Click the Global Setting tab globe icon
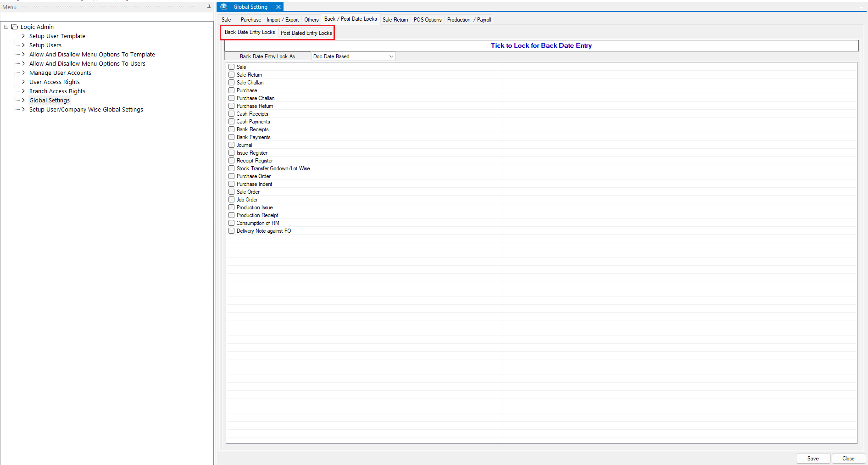The image size is (868, 465). (x=224, y=7)
